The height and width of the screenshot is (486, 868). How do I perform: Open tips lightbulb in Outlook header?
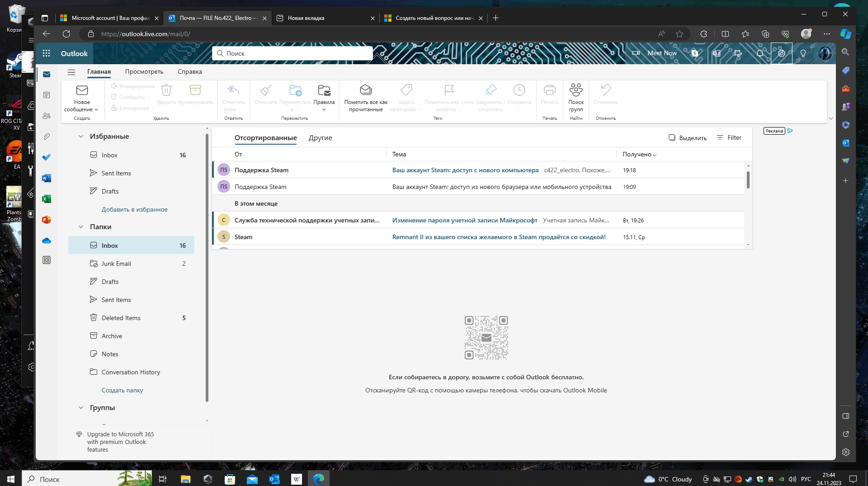[x=803, y=53]
